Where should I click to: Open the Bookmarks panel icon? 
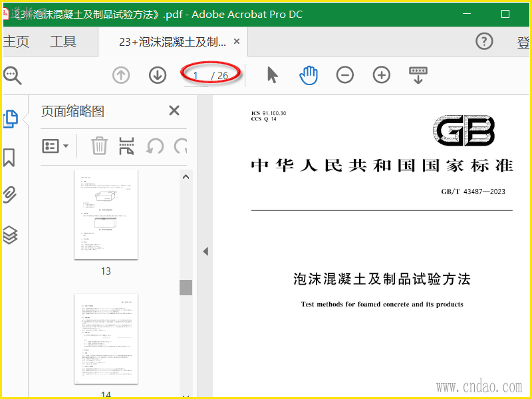pos(9,158)
